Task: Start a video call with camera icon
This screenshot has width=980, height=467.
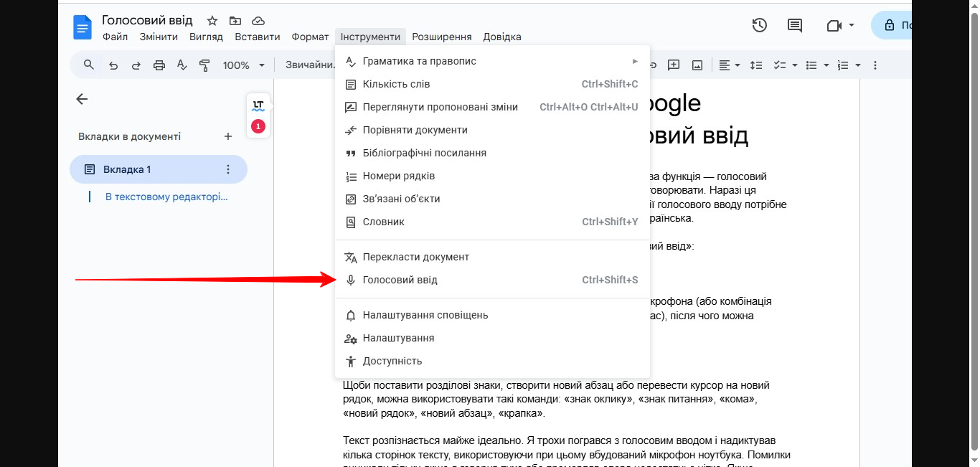Action: click(833, 25)
